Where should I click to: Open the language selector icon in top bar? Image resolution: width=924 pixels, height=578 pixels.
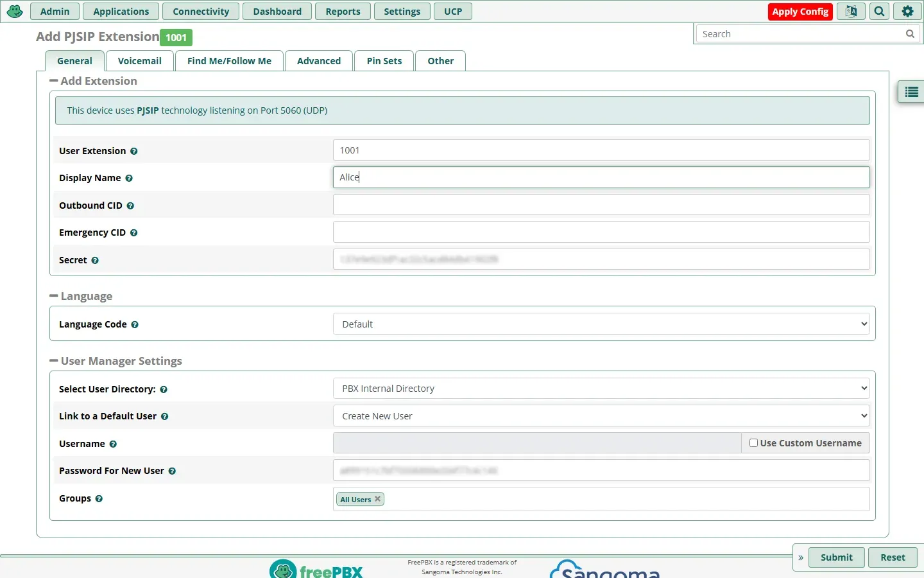pyautogui.click(x=851, y=12)
